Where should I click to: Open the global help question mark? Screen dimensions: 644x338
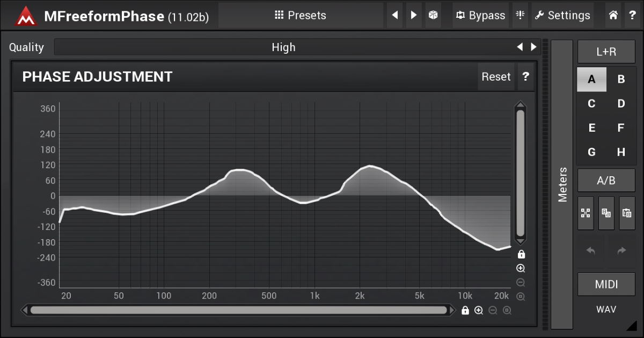[x=632, y=15]
